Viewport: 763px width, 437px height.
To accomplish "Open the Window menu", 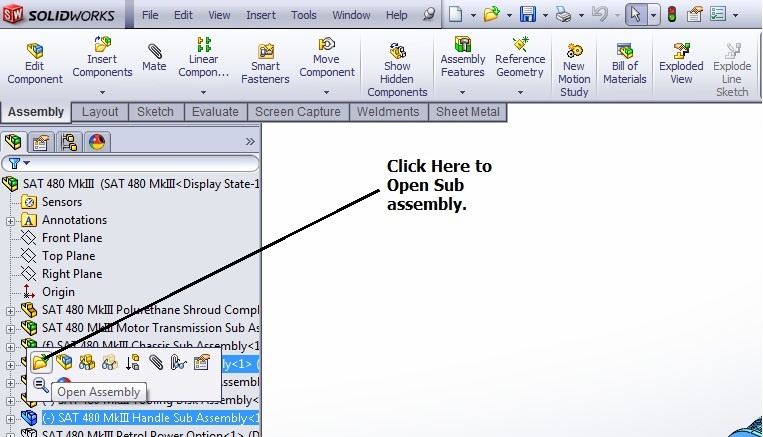I will (x=351, y=15).
